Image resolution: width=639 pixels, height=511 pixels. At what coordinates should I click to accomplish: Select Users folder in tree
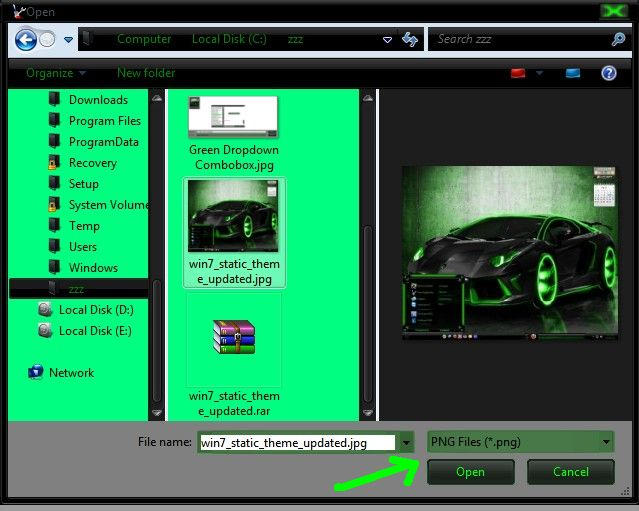(83, 247)
